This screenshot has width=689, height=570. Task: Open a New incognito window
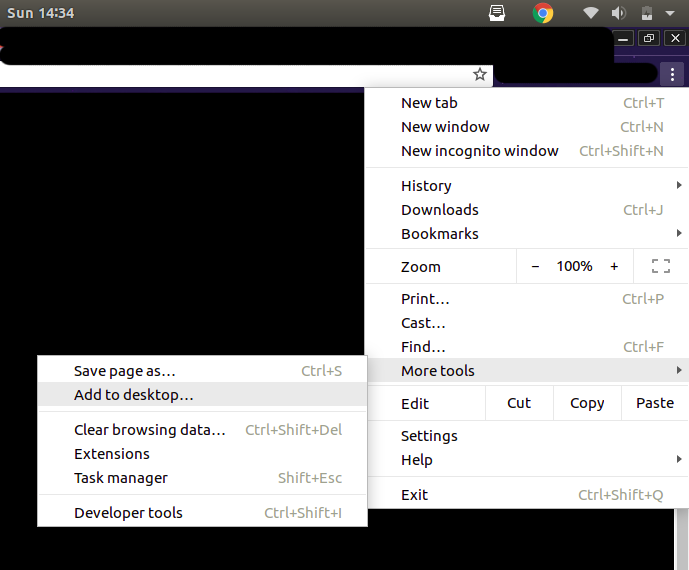528,151
